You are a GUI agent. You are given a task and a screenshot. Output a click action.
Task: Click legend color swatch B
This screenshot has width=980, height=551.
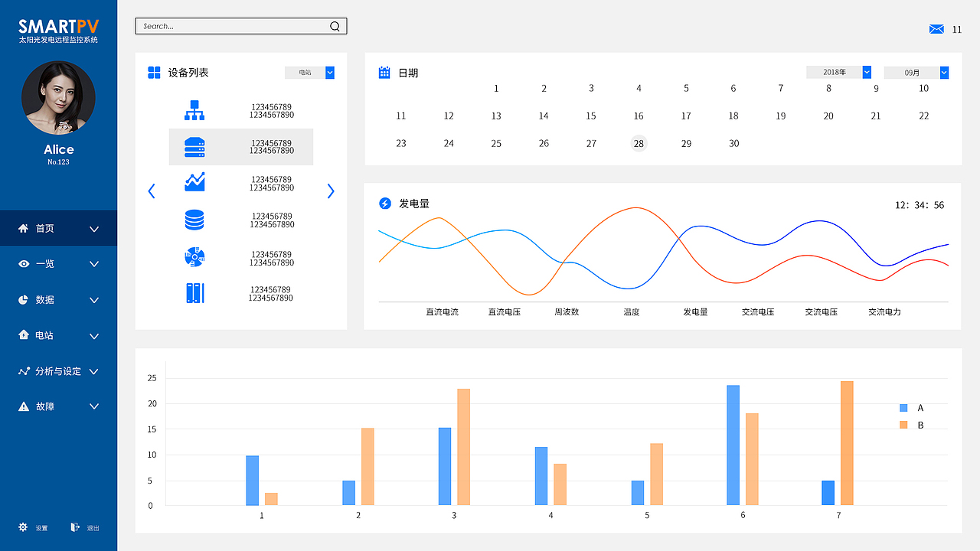[903, 425]
